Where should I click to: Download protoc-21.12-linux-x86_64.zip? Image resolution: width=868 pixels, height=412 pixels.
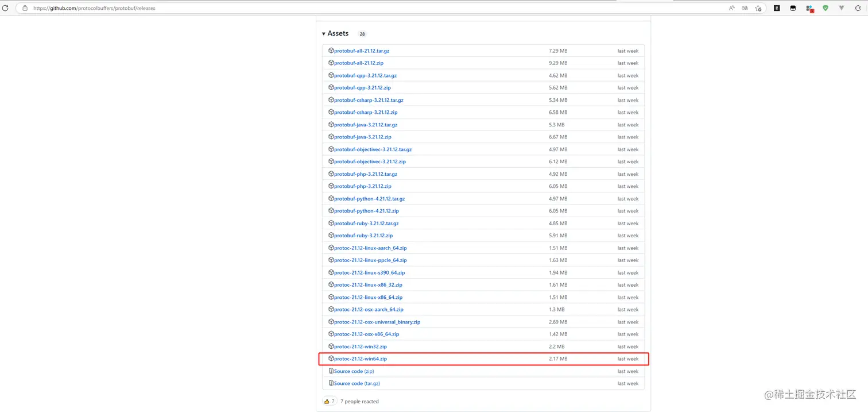368,298
